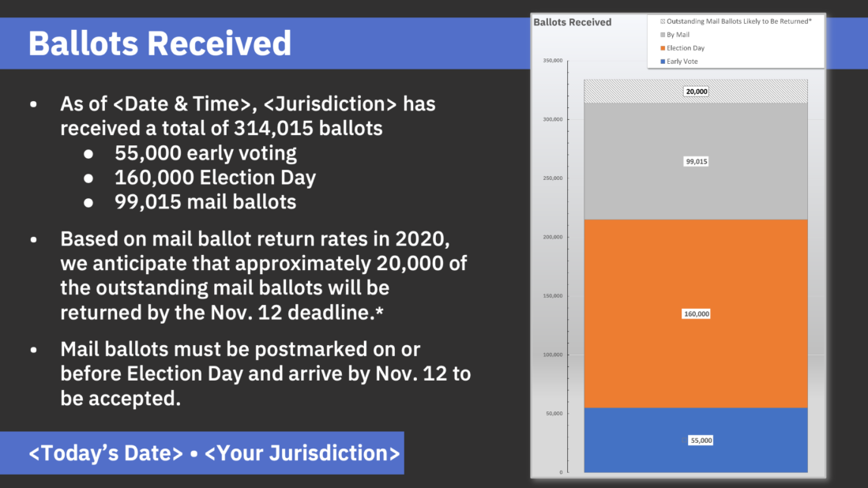
Task: Click the hatched Outstanding Mail Ballots legend marker
Action: 663,21
